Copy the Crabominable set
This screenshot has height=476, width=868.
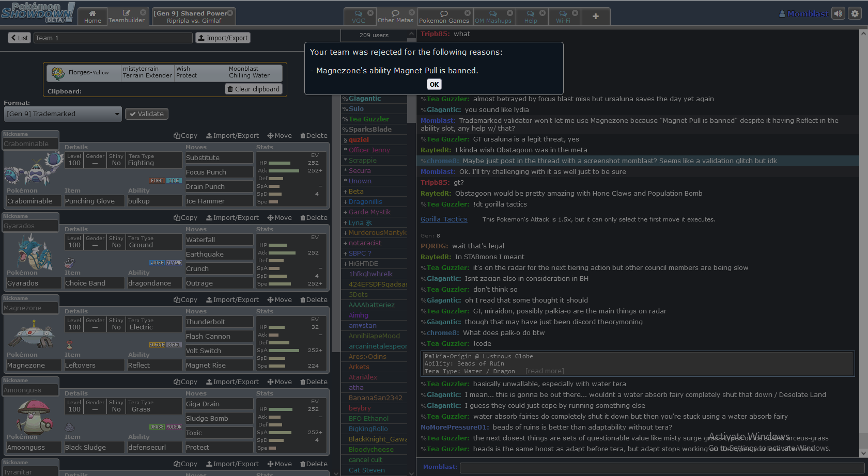click(185, 136)
